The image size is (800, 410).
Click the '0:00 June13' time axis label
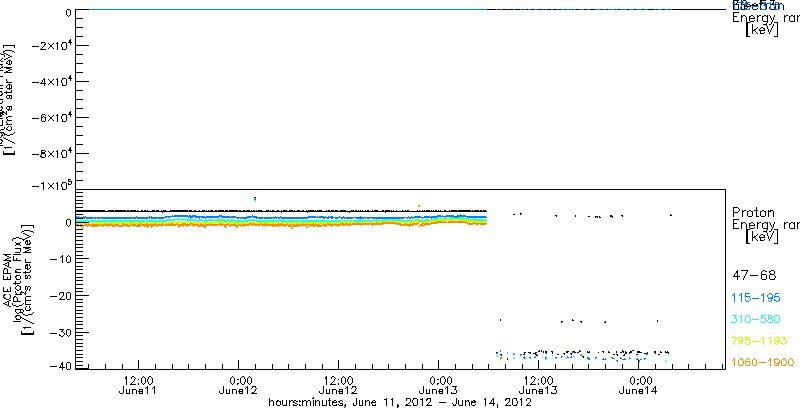click(438, 385)
